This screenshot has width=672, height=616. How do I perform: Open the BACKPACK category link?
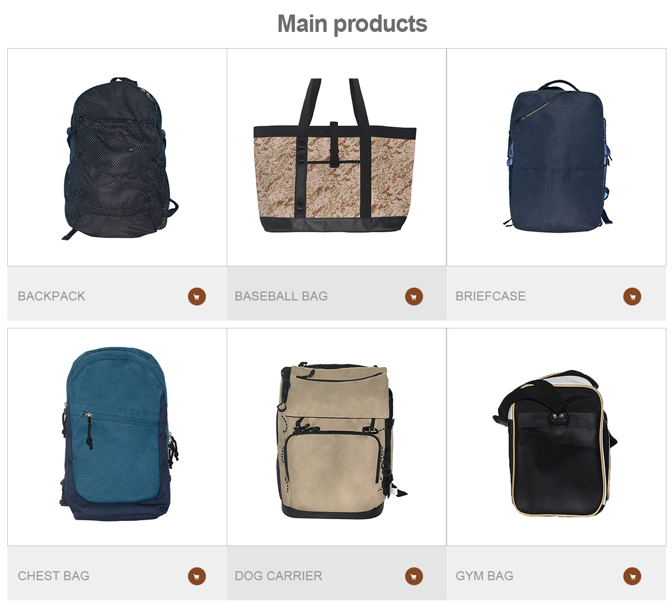click(x=51, y=297)
